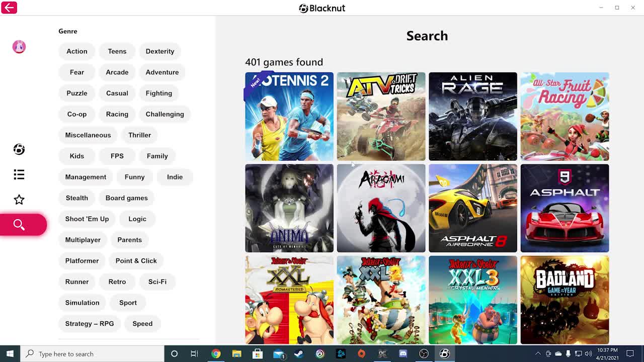This screenshot has height=362, width=644.
Task: Open Steam from the taskbar
Action: coord(299,354)
